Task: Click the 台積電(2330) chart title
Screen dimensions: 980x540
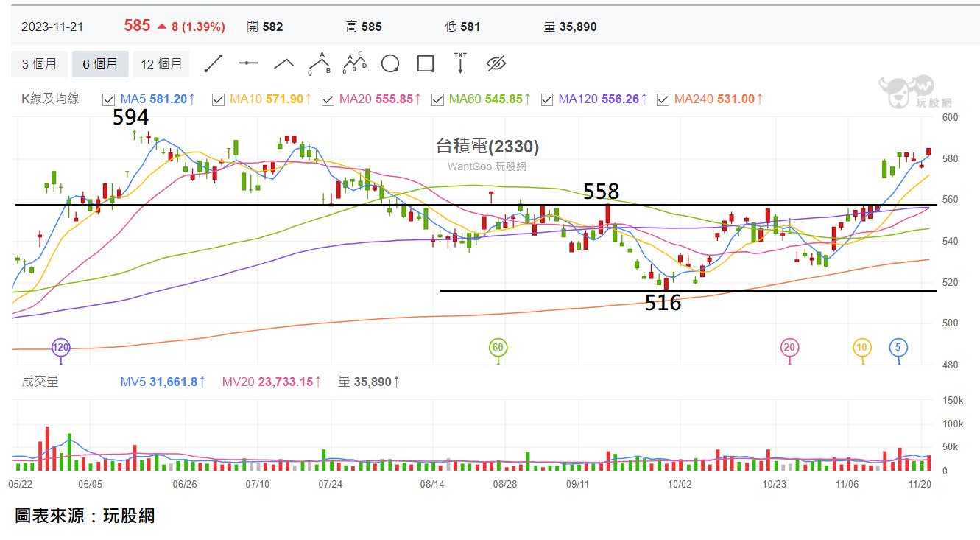Action: (487, 147)
